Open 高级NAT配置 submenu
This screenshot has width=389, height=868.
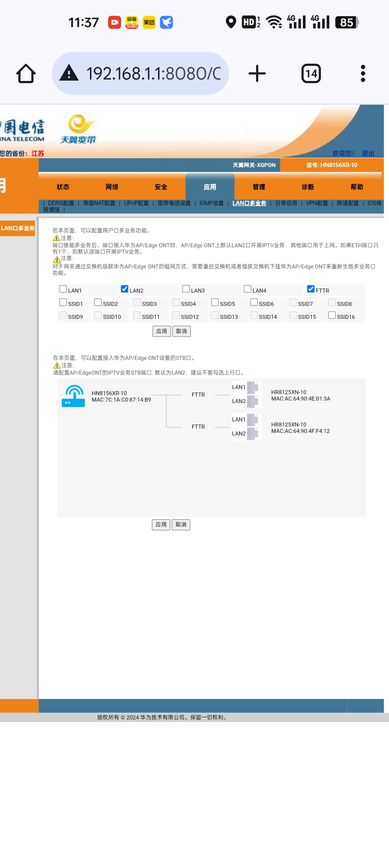pyautogui.click(x=99, y=203)
